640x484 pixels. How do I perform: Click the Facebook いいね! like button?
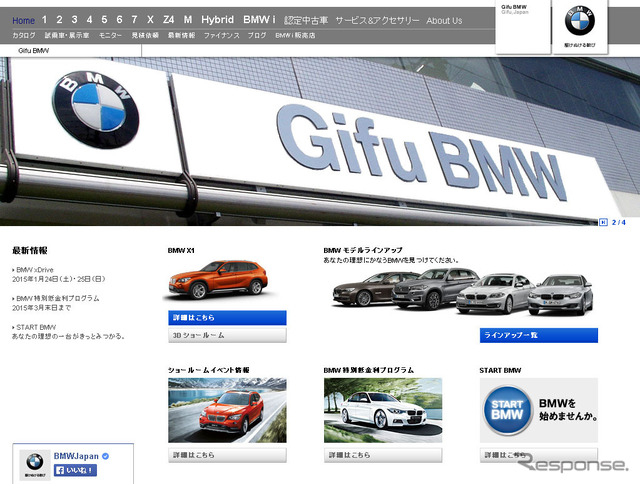76,470
